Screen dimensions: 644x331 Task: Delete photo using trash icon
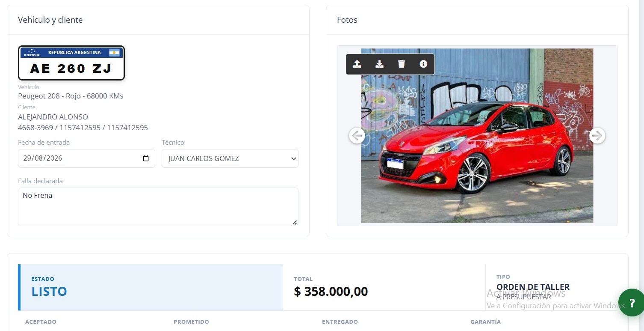pos(401,64)
